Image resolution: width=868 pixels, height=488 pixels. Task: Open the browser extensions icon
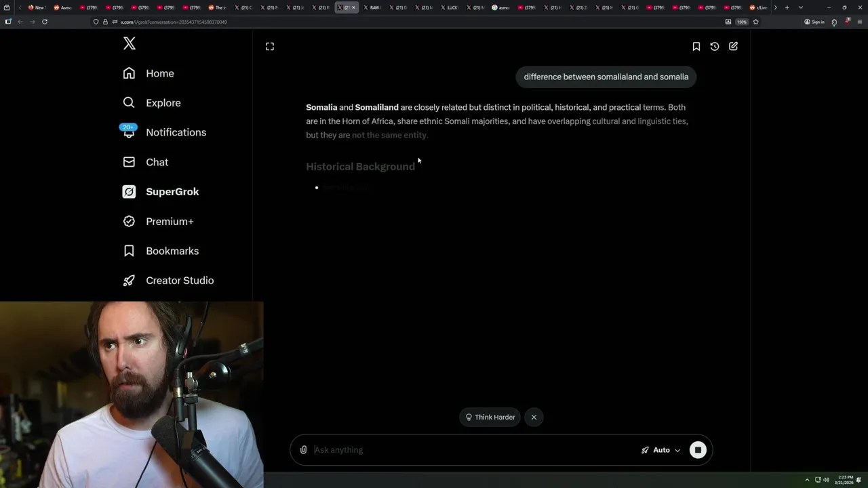point(834,22)
